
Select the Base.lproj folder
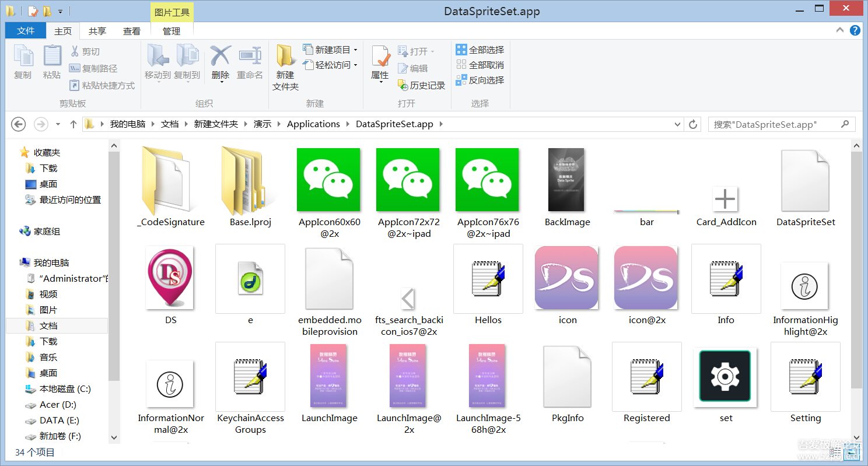tap(250, 187)
